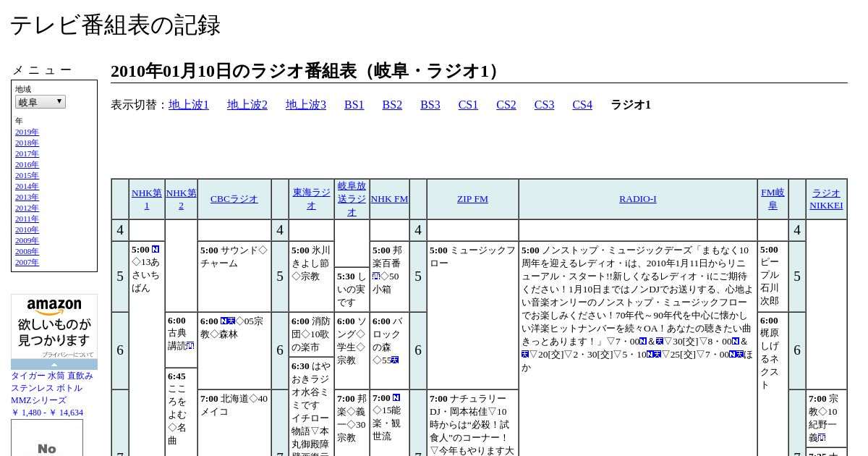Screen dimensions: 868x456
Task: Select 2013年 in the year menu
Action: (x=27, y=197)
